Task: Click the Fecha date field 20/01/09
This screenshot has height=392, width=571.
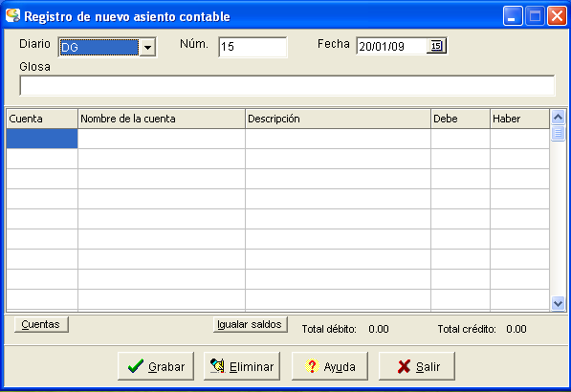Action: [x=391, y=46]
